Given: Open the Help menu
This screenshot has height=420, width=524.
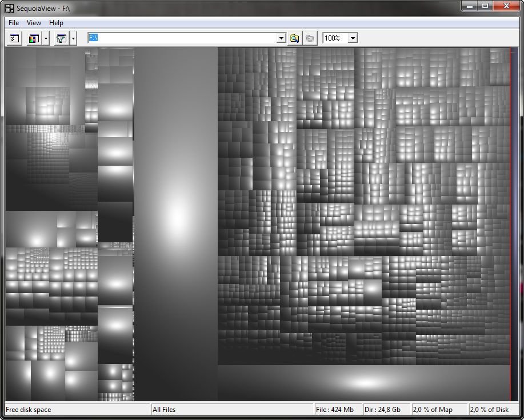Looking at the screenshot, I should (x=56, y=23).
